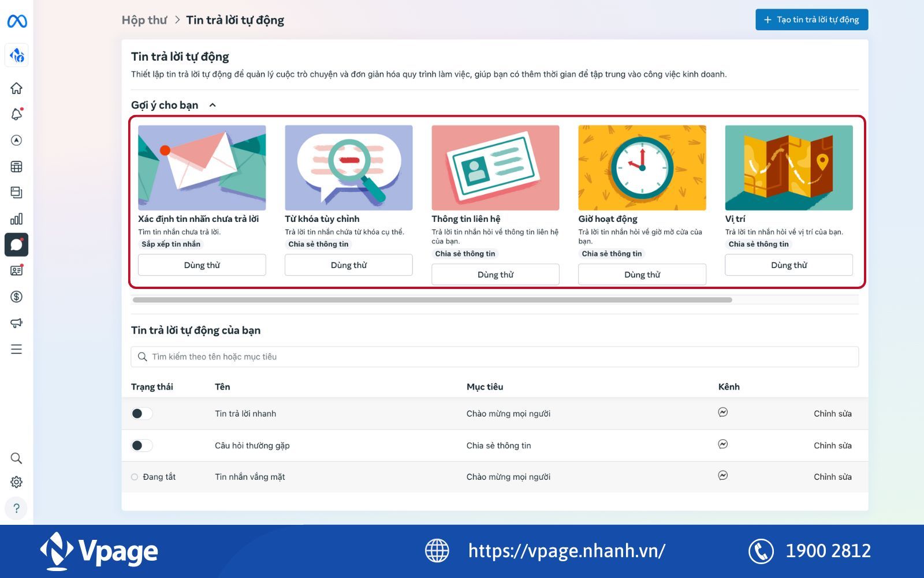Click the envelope thumbnail for unanswered messages

click(x=202, y=168)
